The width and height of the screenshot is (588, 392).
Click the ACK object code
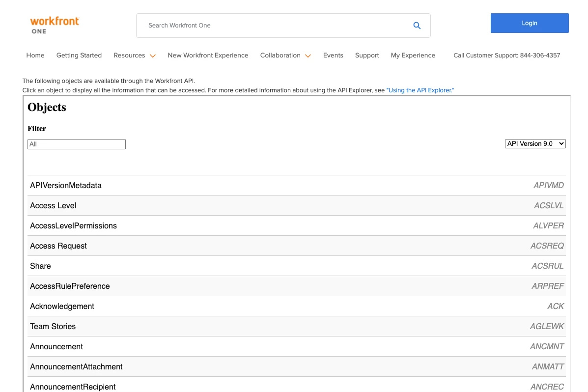(556, 306)
